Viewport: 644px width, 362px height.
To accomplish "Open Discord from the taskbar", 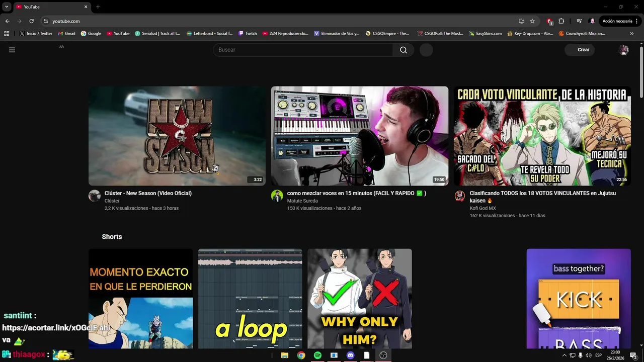I will 350,355.
